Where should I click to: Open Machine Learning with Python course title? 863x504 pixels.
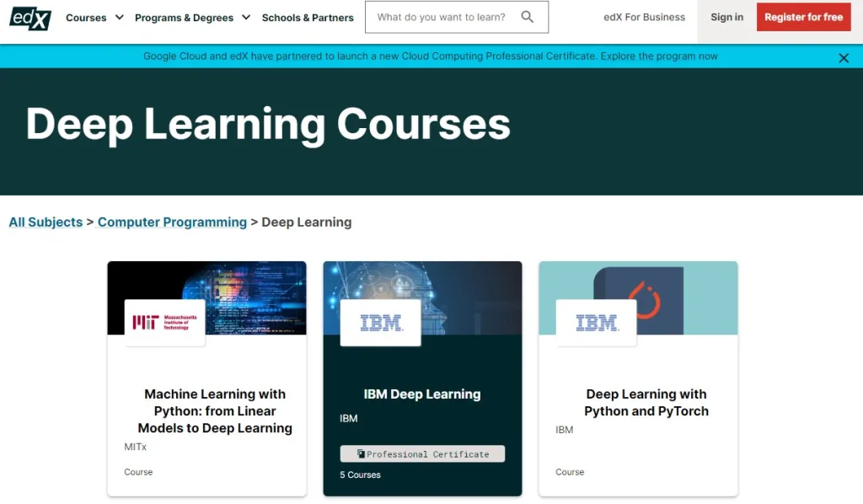point(215,411)
